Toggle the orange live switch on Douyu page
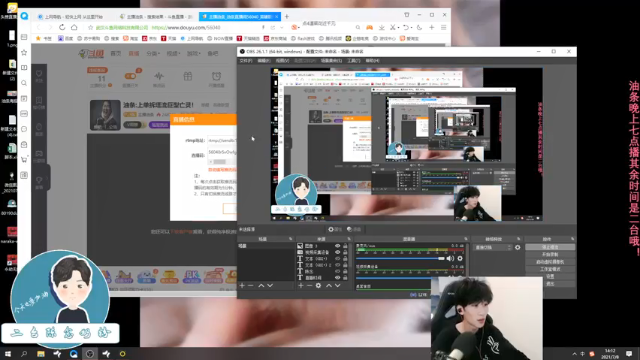 (x=130, y=76)
